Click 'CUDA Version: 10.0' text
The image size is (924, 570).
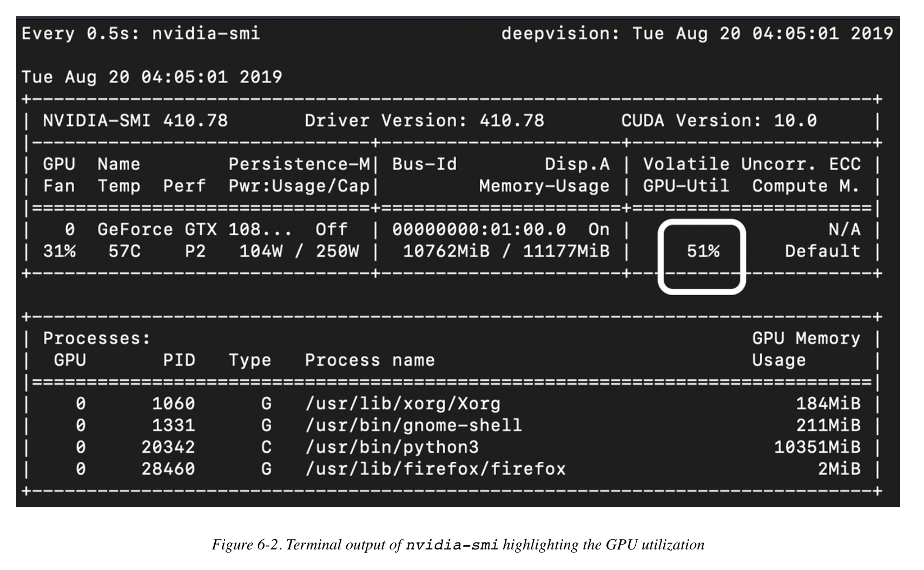pyautogui.click(x=719, y=120)
